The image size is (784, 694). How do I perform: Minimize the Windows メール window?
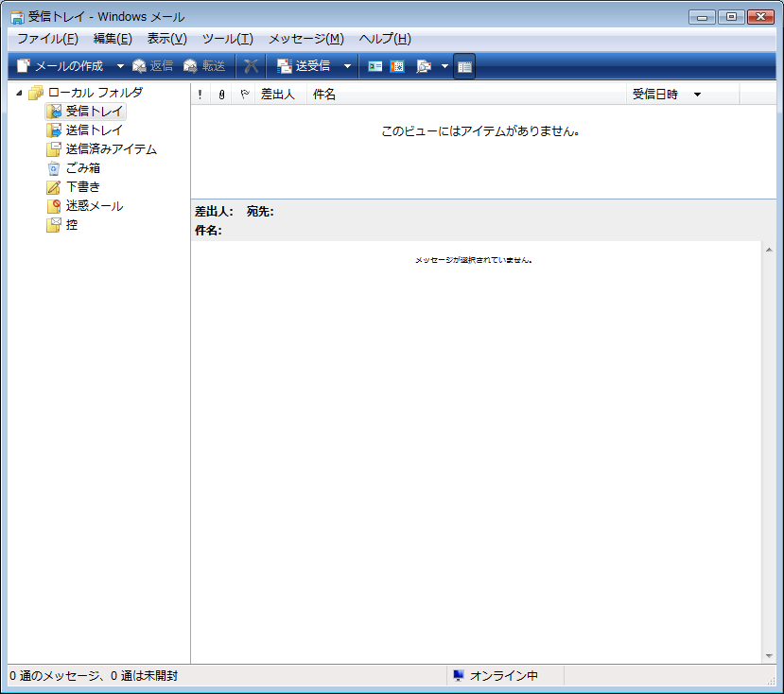pyautogui.click(x=702, y=17)
